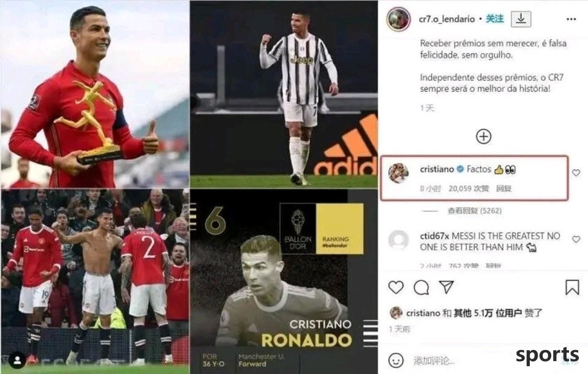Image resolution: width=588 pixels, height=374 pixels.
Task: Open the emoji picker smiley icon
Action: click(x=396, y=361)
